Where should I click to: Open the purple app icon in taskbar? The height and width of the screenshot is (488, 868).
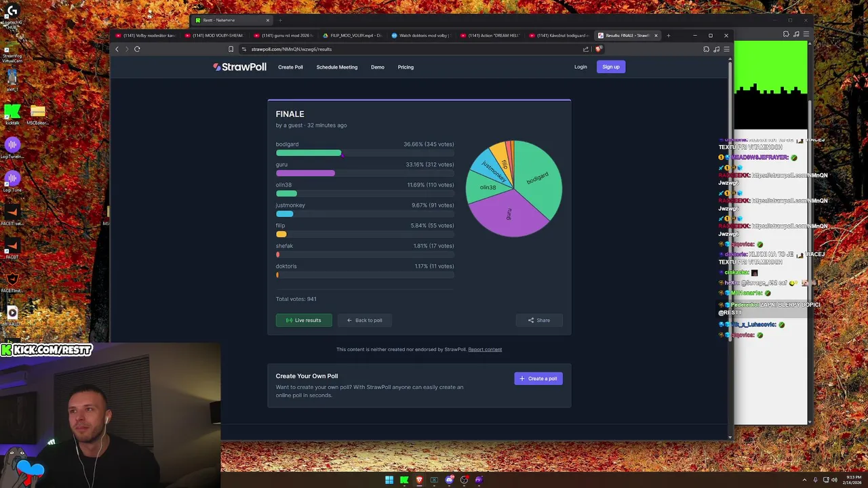coord(479,480)
